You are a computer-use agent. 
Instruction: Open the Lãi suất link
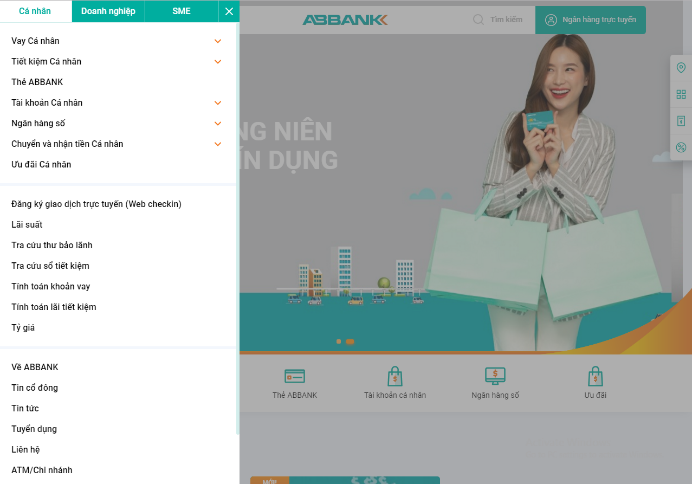[x=27, y=225]
